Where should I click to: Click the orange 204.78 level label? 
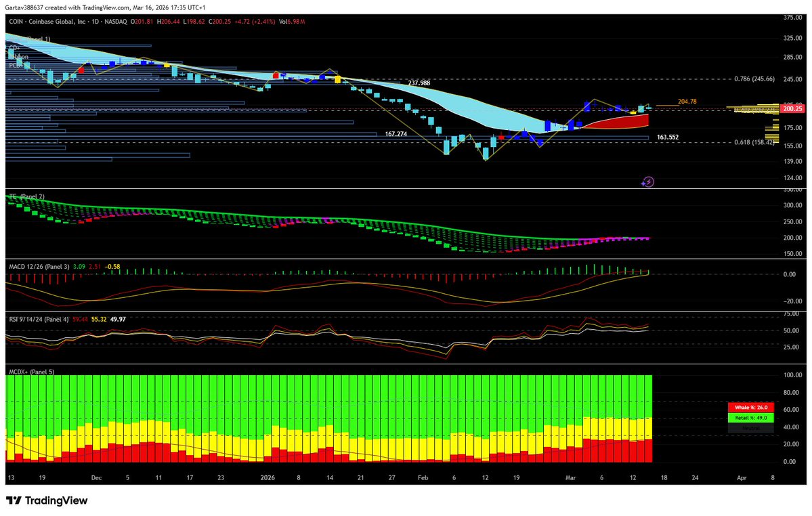coord(687,102)
